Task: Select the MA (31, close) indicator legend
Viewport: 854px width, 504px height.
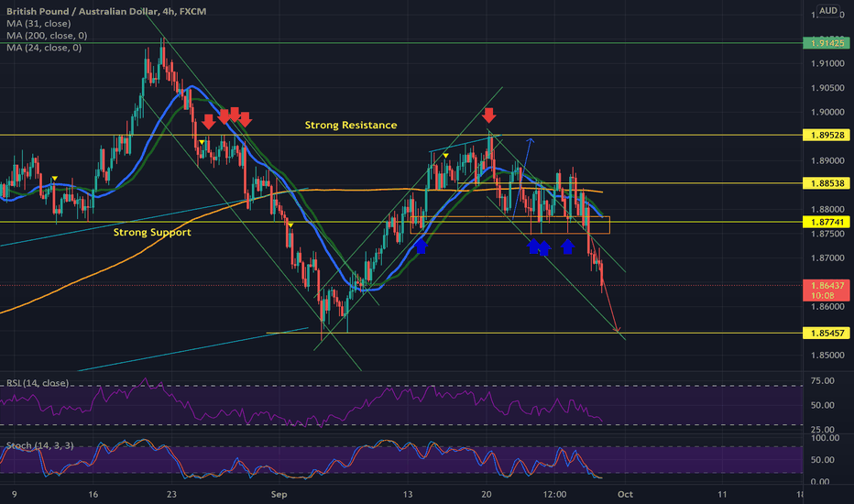Action: click(x=38, y=24)
